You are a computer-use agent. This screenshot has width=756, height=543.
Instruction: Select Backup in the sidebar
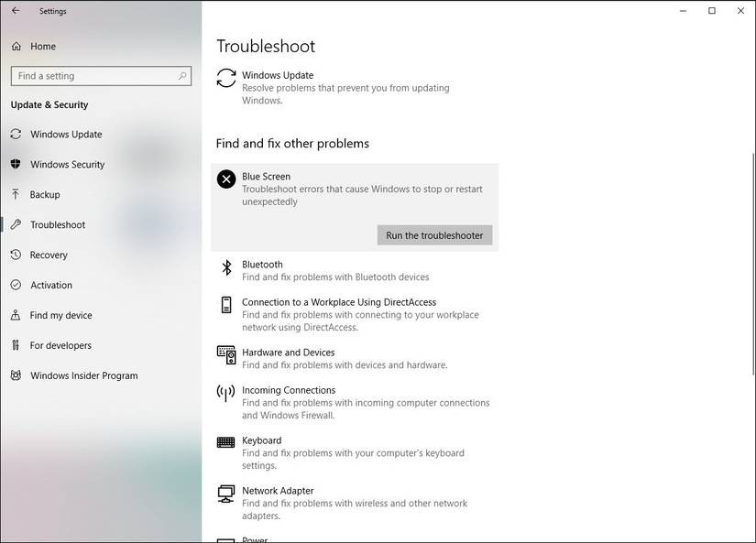[x=45, y=195]
